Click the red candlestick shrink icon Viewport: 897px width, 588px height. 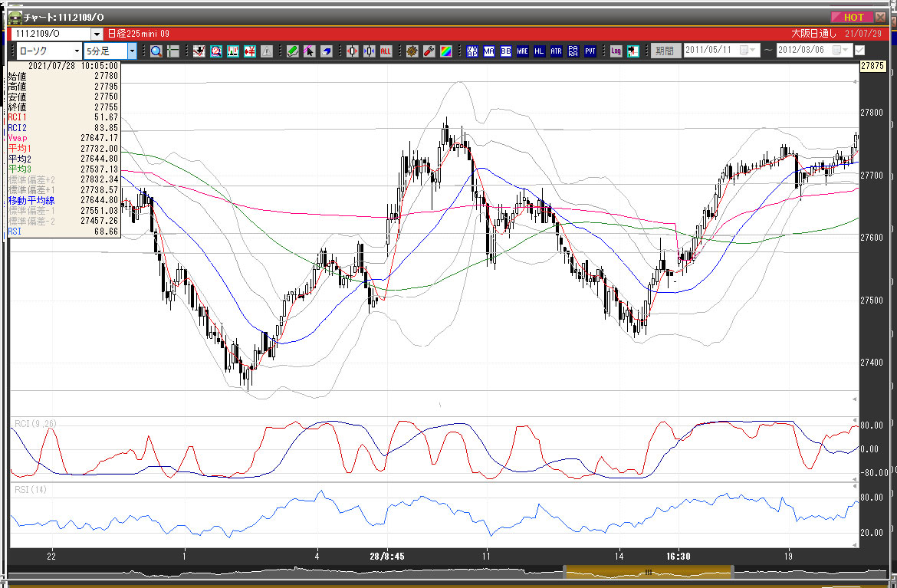coord(353,51)
